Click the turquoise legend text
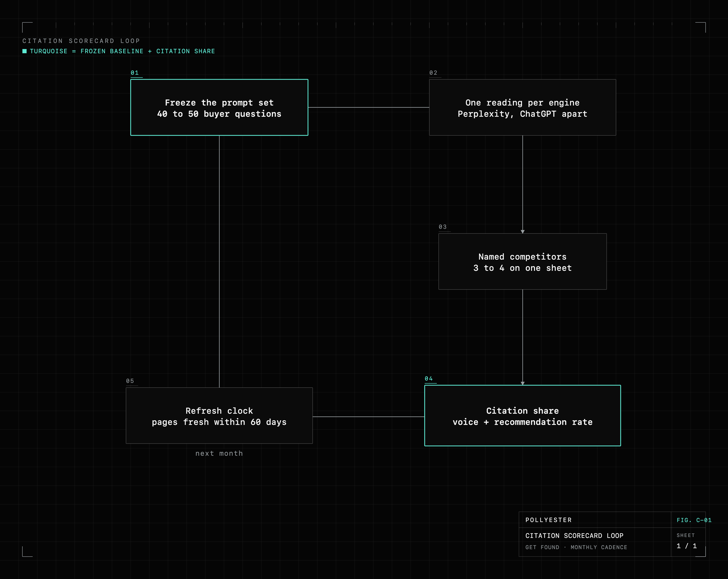Viewport: 728px width, 579px height. 122,51
